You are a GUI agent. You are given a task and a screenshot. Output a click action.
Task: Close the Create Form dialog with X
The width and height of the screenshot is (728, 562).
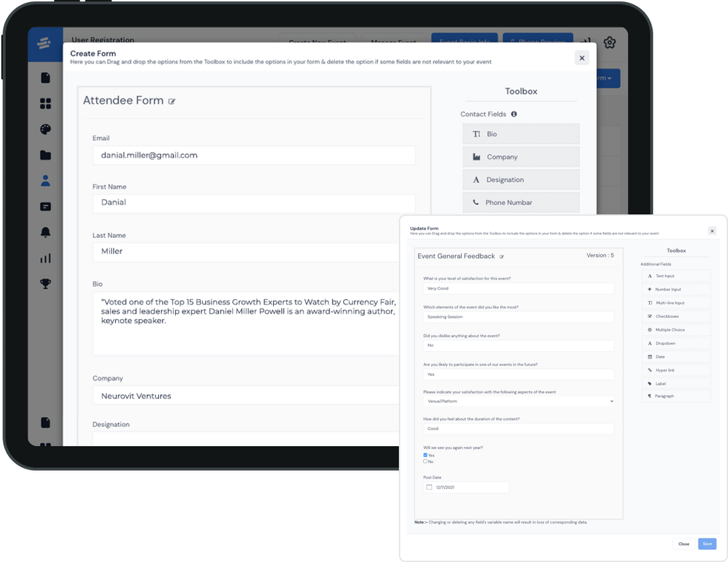[x=582, y=58]
